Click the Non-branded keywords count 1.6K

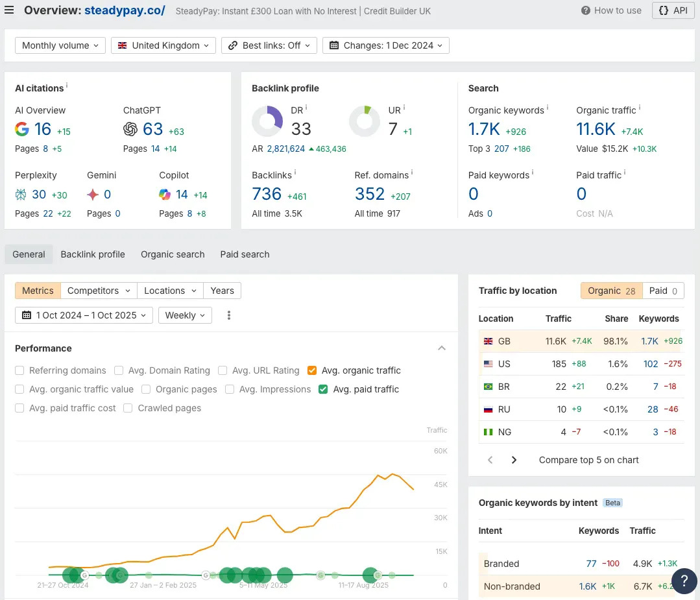coord(588,586)
